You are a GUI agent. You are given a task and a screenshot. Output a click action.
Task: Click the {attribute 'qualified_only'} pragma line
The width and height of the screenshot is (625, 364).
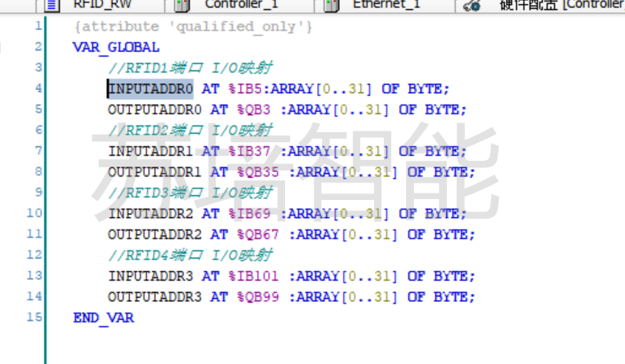tap(193, 27)
